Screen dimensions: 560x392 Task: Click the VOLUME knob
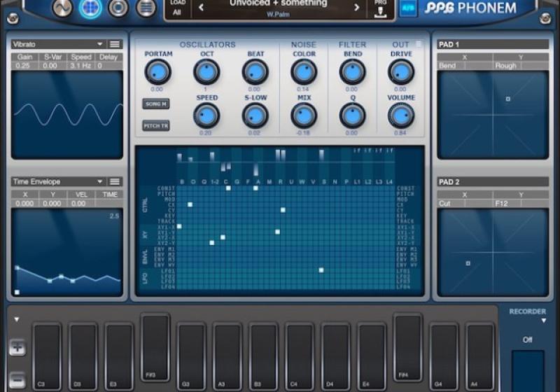coord(400,115)
